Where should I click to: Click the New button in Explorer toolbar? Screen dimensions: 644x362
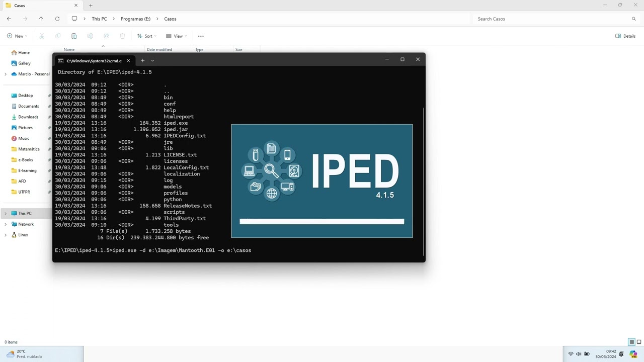pyautogui.click(x=17, y=36)
